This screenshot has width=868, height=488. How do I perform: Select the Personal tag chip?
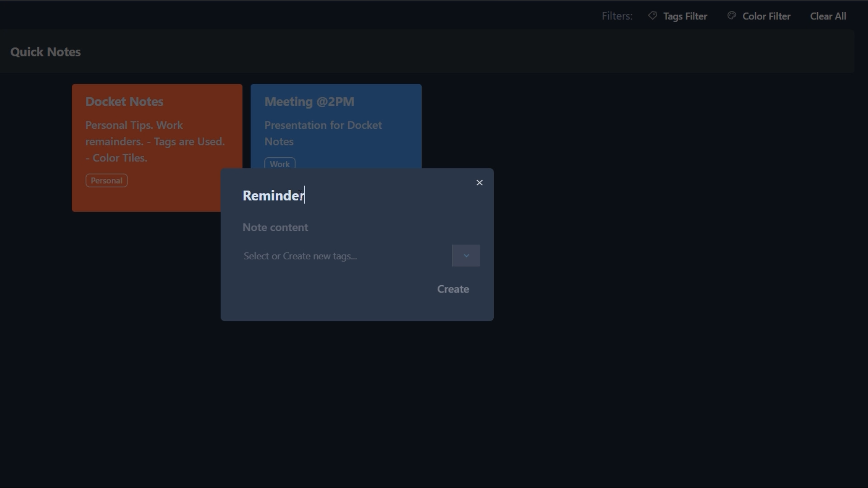107,181
